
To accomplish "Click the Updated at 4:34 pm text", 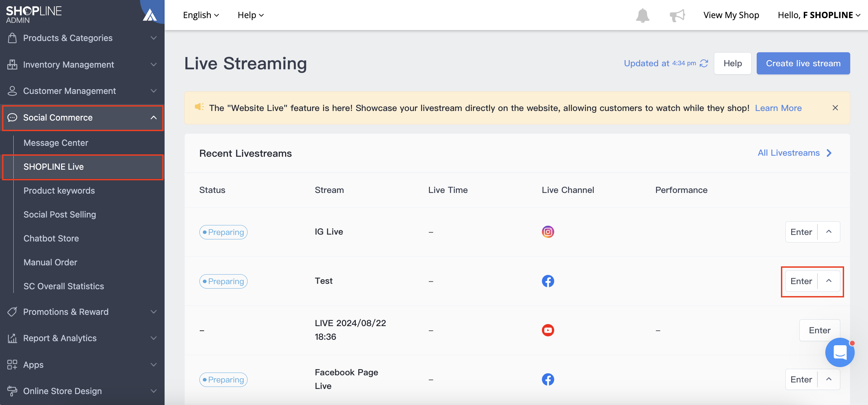I will click(660, 64).
